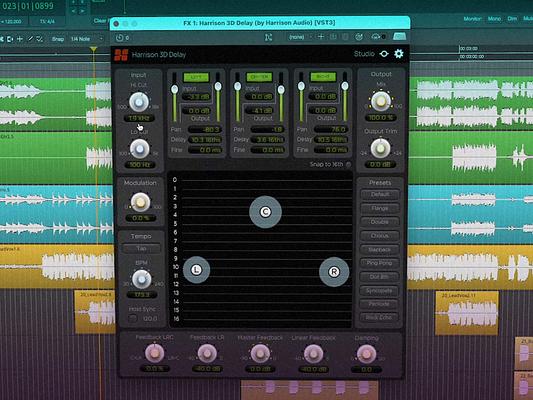Click the BPM knob
Viewport: 533px width, 400px height.
141,279
